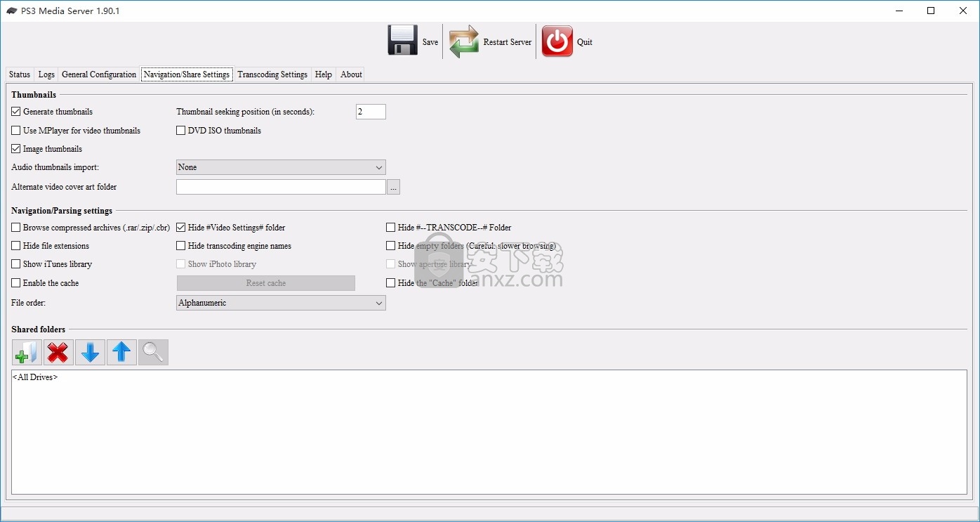Image resolution: width=980 pixels, height=522 pixels.
Task: Click the Show iPhoto library checkbox
Action: [x=181, y=264]
